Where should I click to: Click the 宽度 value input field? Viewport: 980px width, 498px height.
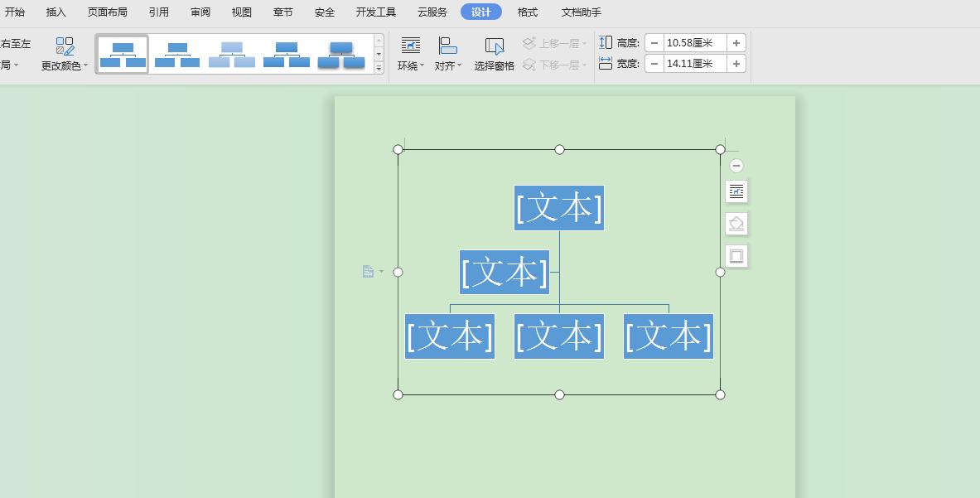coord(695,64)
